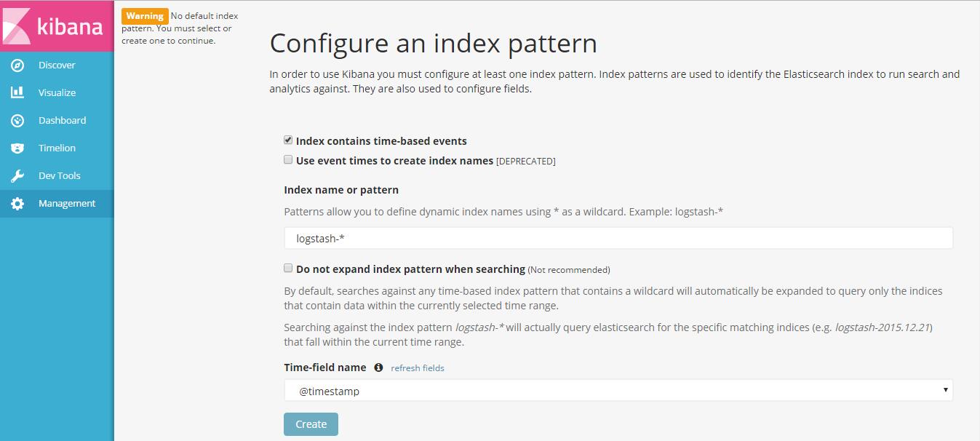The width and height of the screenshot is (980, 441).
Task: Click the Kibana logo icon
Action: 16,25
